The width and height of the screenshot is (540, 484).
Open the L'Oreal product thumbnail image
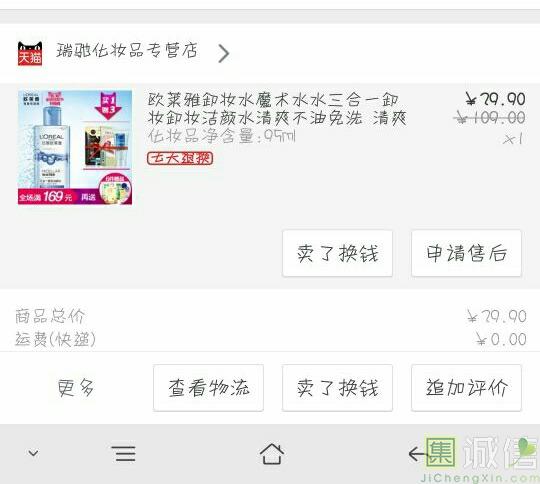75,147
